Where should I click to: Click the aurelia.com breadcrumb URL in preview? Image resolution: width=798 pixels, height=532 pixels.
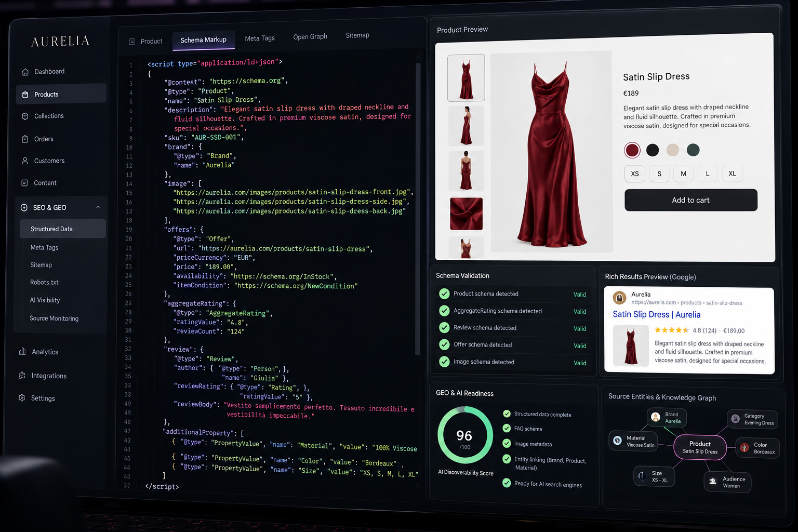click(686, 302)
